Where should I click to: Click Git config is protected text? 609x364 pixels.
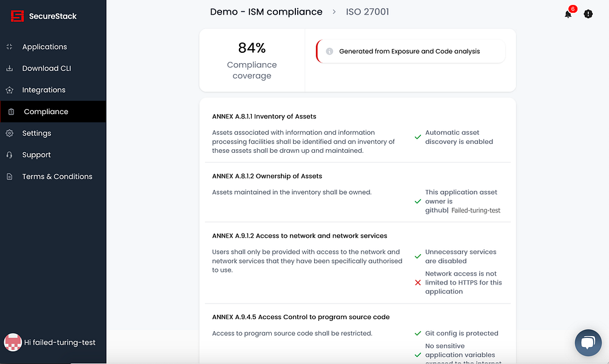[x=462, y=333]
